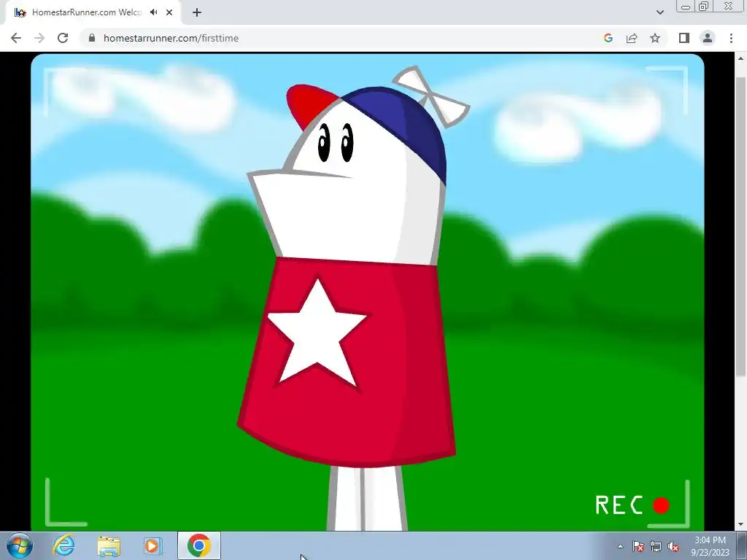
Task: Reload the Homestar Runner page
Action: pos(63,38)
